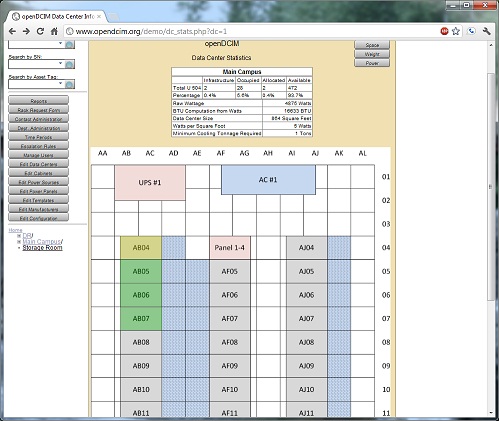Open the red AdBlock extension icon

pyautogui.click(x=444, y=31)
